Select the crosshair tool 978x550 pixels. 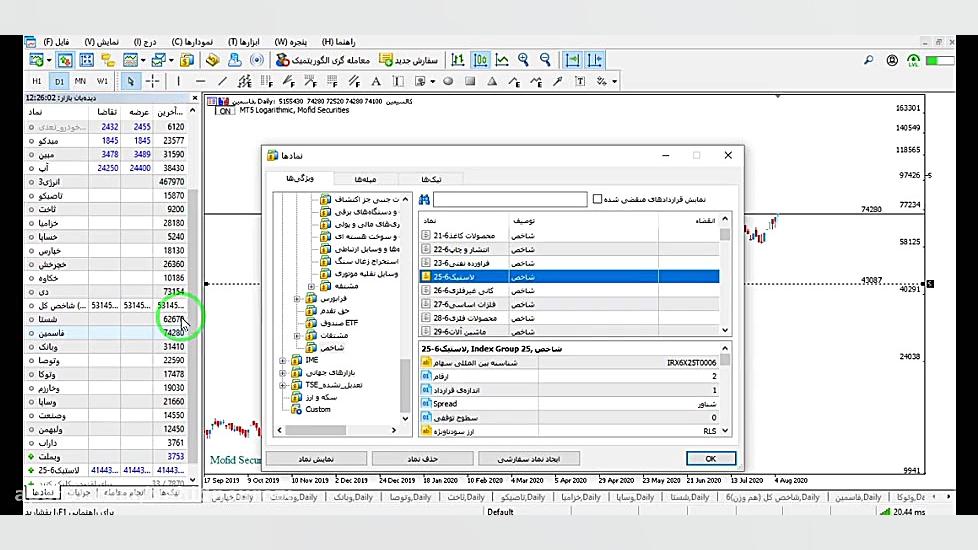point(152,81)
